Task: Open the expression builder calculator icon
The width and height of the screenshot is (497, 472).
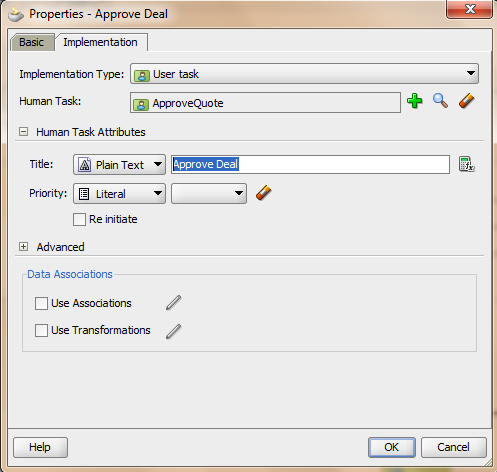Action: point(467,164)
